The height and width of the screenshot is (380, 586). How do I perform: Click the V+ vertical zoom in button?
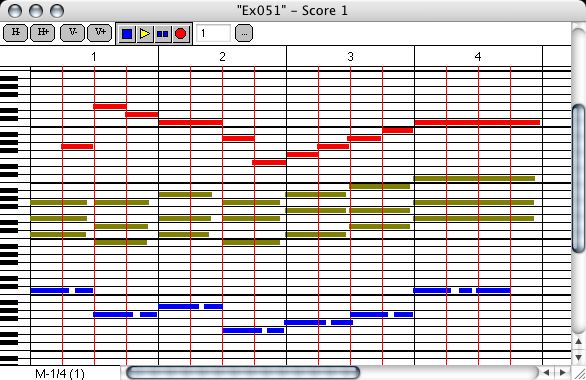pyautogui.click(x=100, y=33)
